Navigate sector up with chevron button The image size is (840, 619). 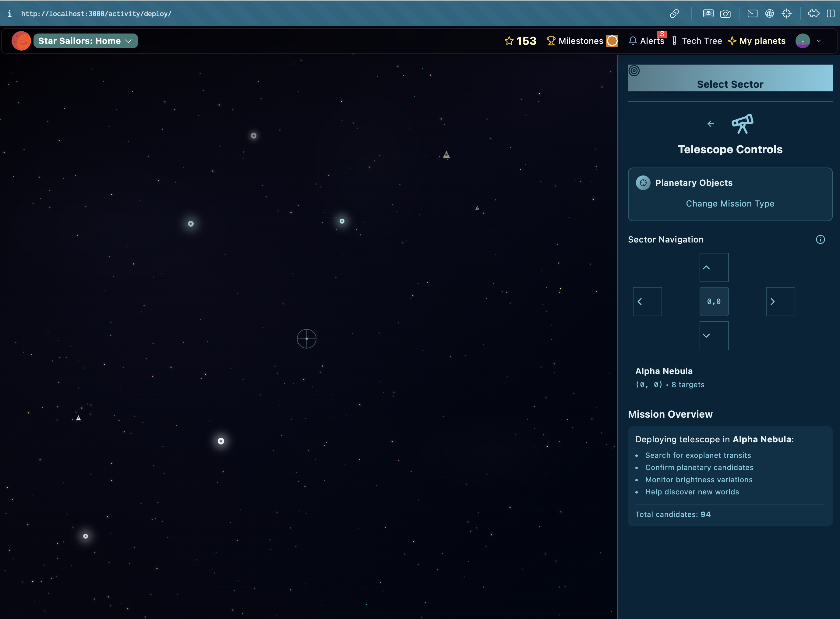pyautogui.click(x=714, y=267)
